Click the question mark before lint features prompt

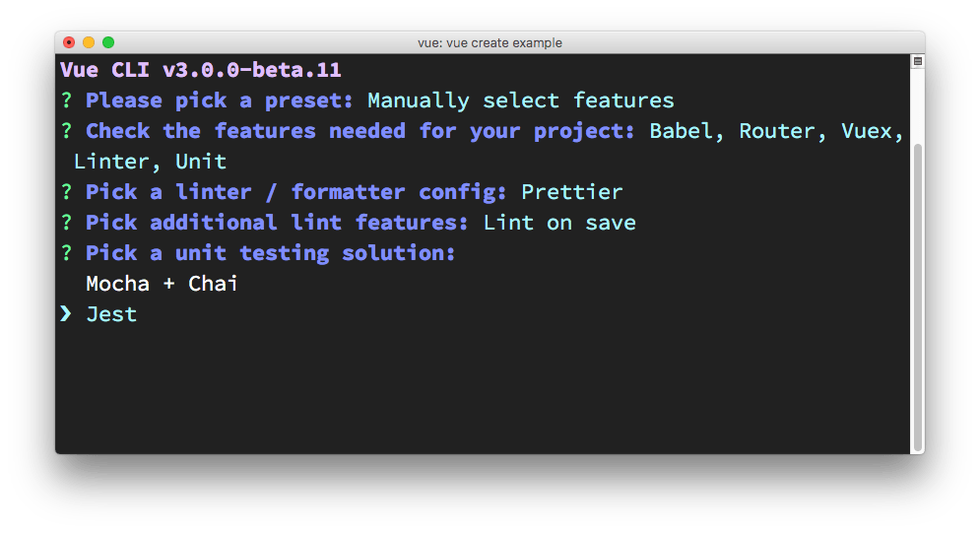coord(66,223)
